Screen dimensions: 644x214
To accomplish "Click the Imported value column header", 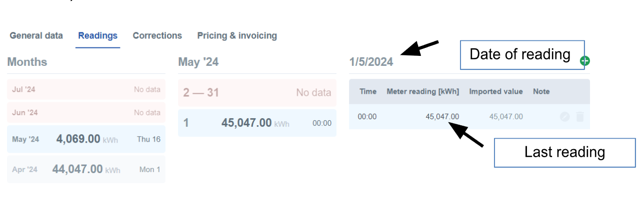I will 495,92.
